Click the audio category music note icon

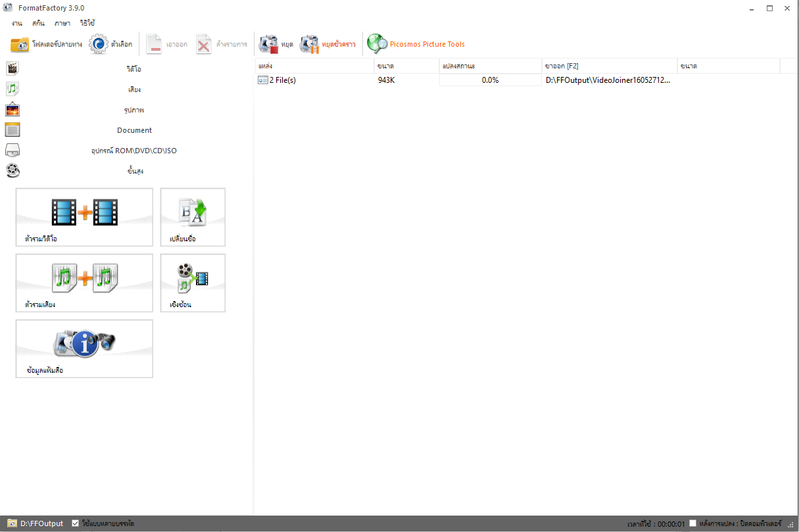pyautogui.click(x=12, y=89)
